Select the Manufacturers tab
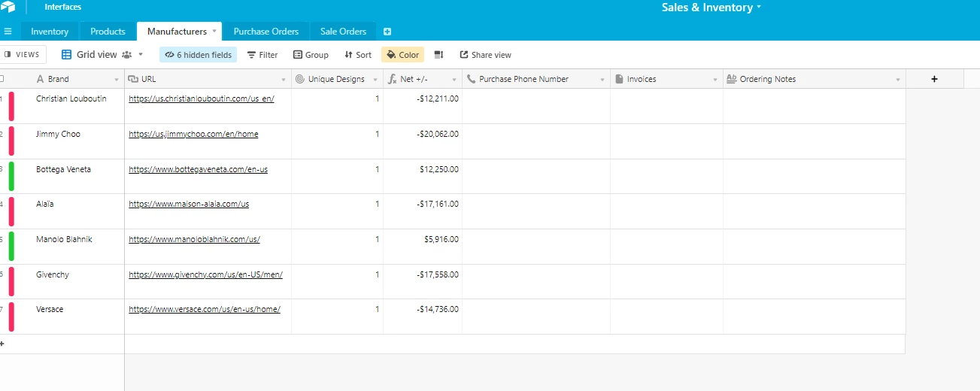The image size is (980, 391). point(177,32)
